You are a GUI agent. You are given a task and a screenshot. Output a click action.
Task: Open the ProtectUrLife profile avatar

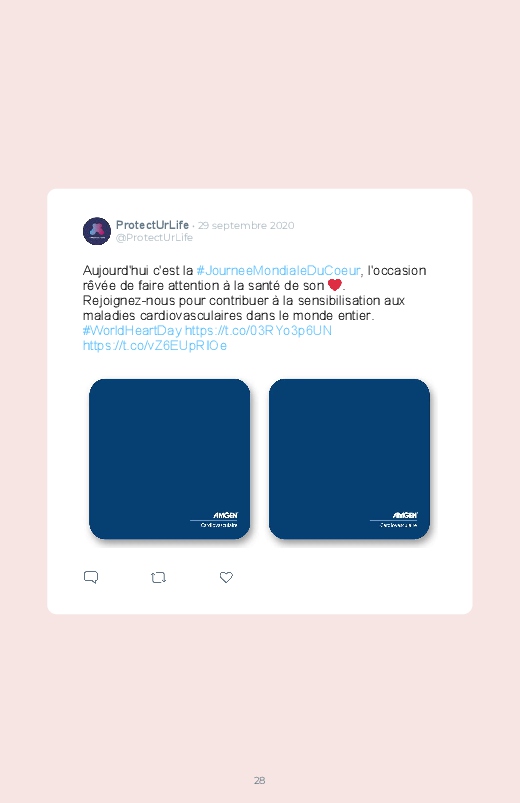click(97, 231)
